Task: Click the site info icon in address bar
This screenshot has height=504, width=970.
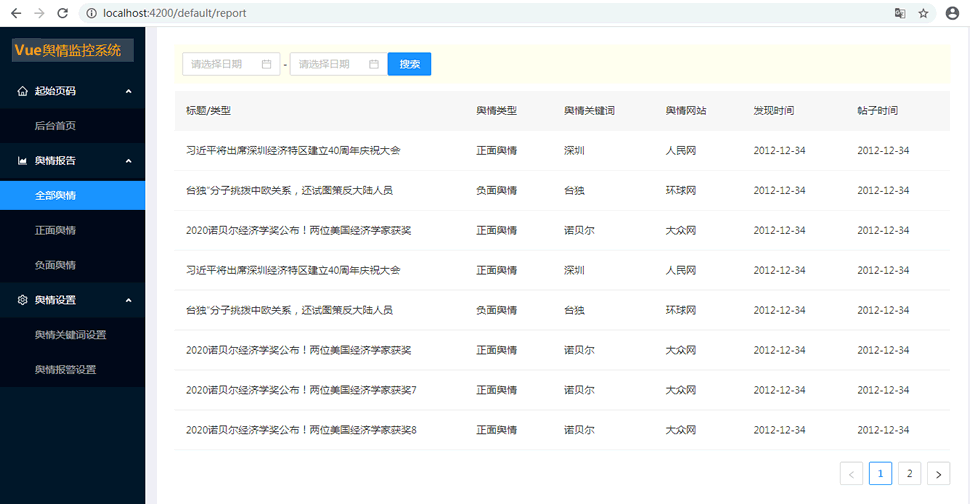Action: pos(92,13)
